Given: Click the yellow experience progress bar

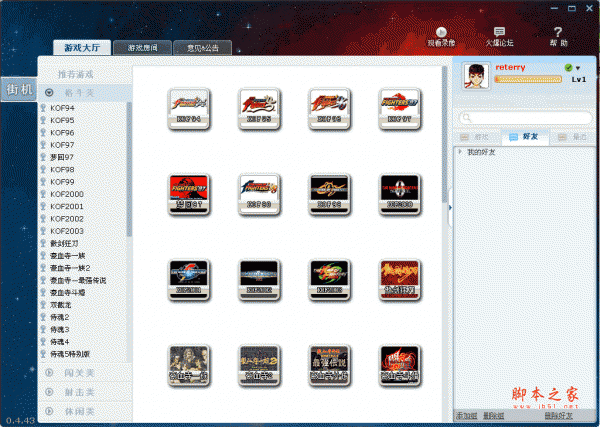Looking at the screenshot, I should tap(528, 79).
